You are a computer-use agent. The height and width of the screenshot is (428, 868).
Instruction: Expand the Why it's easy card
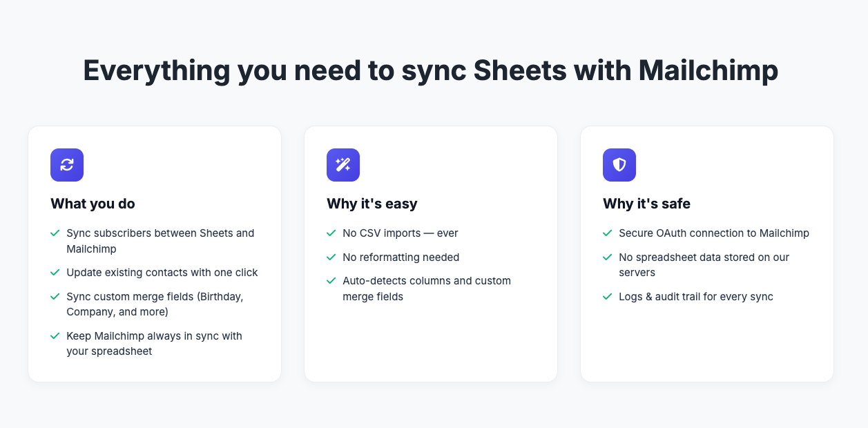[430, 253]
